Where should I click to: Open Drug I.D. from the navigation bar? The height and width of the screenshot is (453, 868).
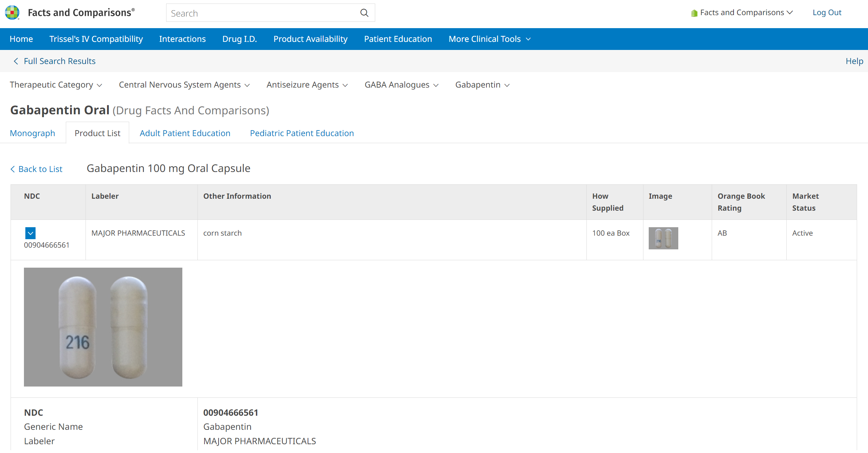(x=239, y=39)
